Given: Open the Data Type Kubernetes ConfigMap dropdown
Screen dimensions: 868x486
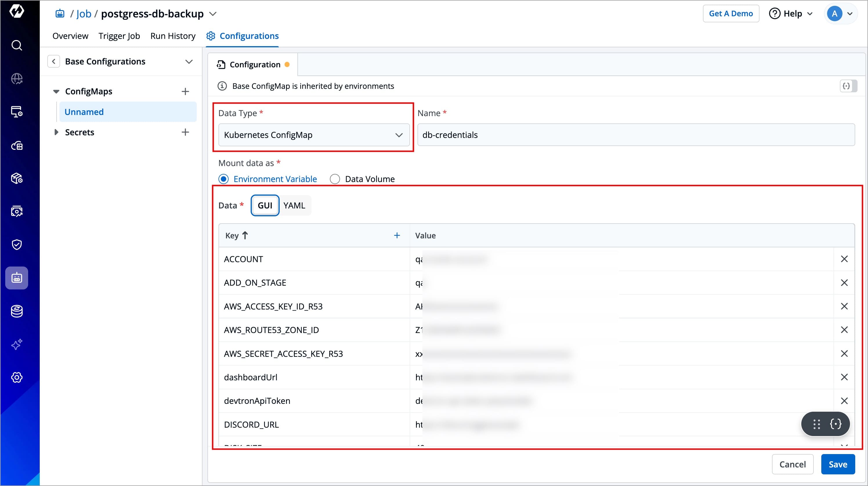Looking at the screenshot, I should coord(313,135).
